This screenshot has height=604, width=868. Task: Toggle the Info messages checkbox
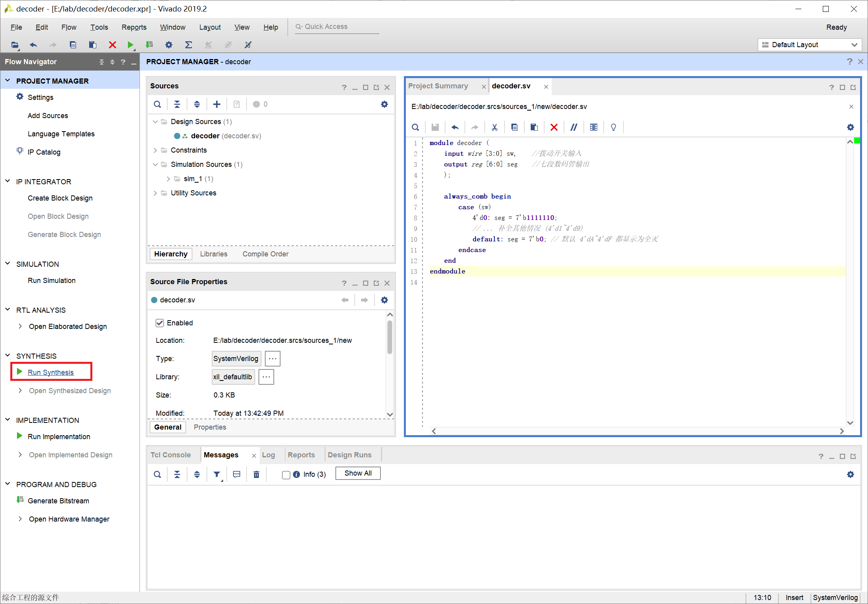click(286, 475)
